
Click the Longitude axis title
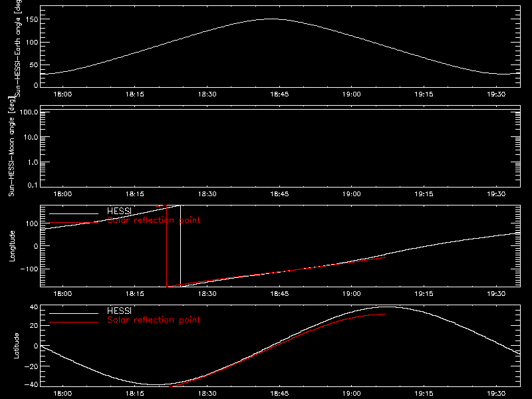click(12, 246)
